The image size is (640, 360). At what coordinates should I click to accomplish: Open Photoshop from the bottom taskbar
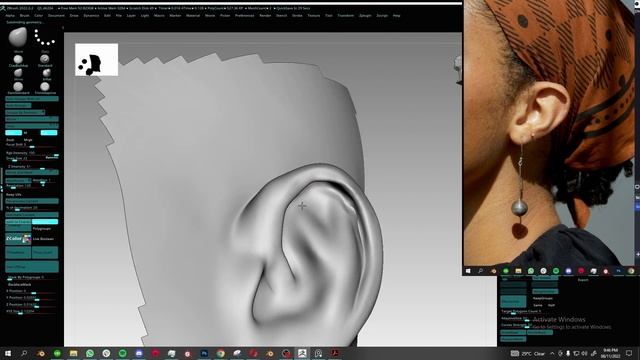pos(204,353)
